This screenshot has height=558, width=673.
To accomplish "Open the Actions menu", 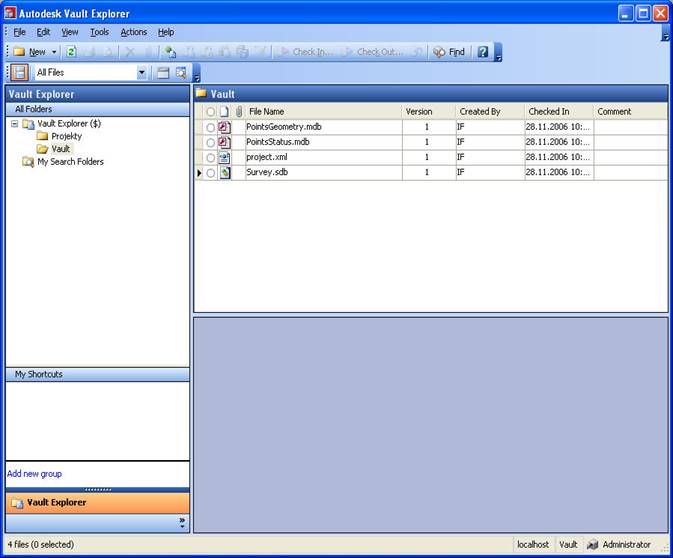I will click(133, 32).
